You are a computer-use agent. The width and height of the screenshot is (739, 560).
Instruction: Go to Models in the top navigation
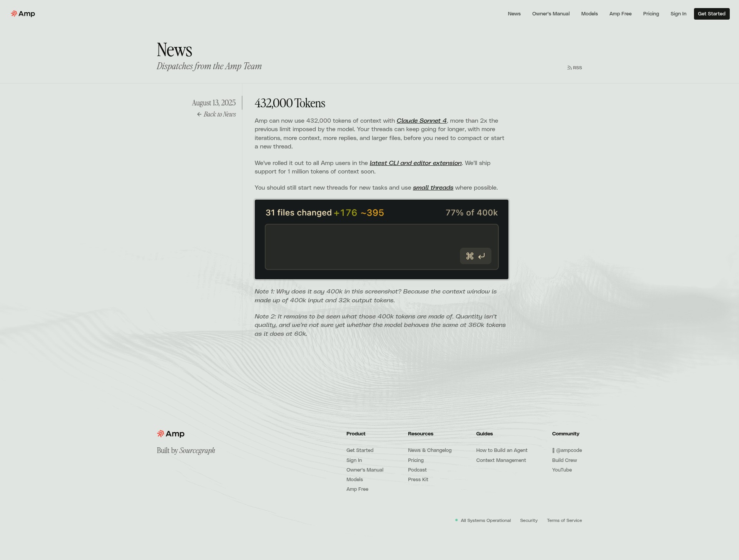tap(589, 14)
